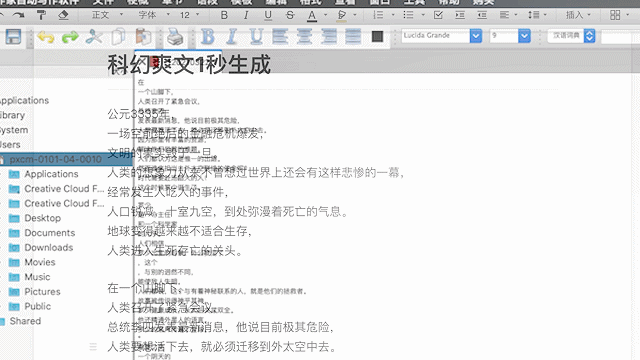This screenshot has width=640, height=360.
Task: Open the 帮助 menu
Action: [449, 2]
